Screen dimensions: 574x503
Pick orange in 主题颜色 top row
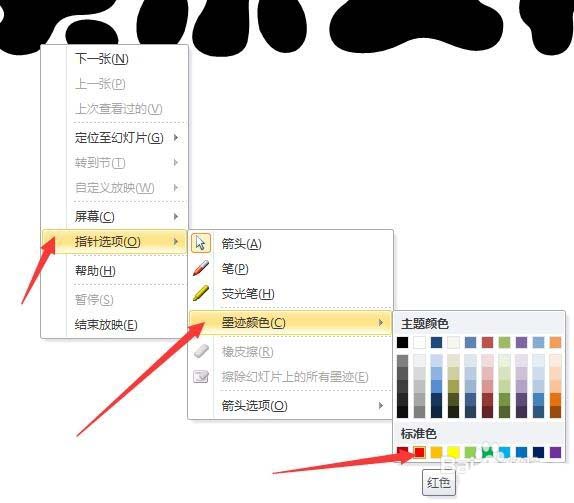tap(555, 343)
